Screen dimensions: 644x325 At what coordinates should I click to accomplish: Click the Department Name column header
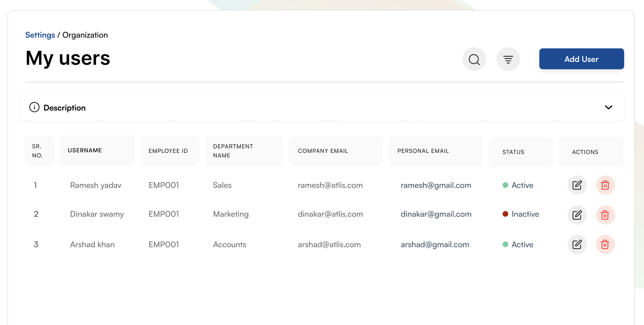(x=233, y=151)
